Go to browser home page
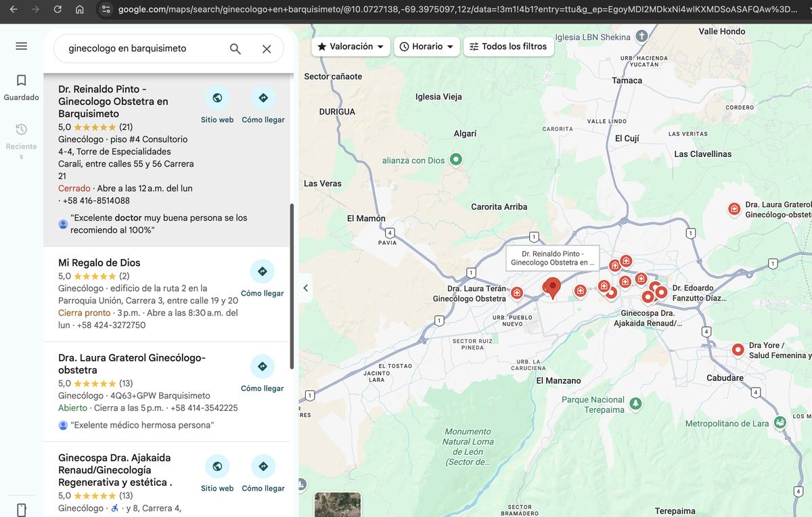 point(80,9)
